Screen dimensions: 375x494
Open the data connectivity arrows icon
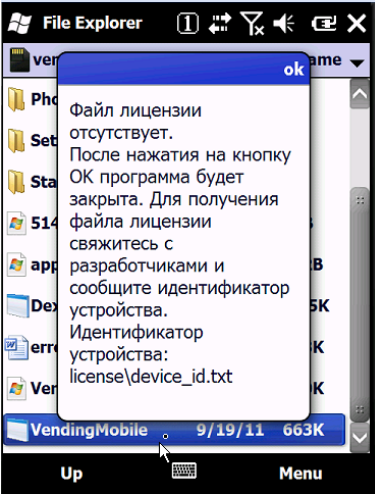click(x=220, y=23)
